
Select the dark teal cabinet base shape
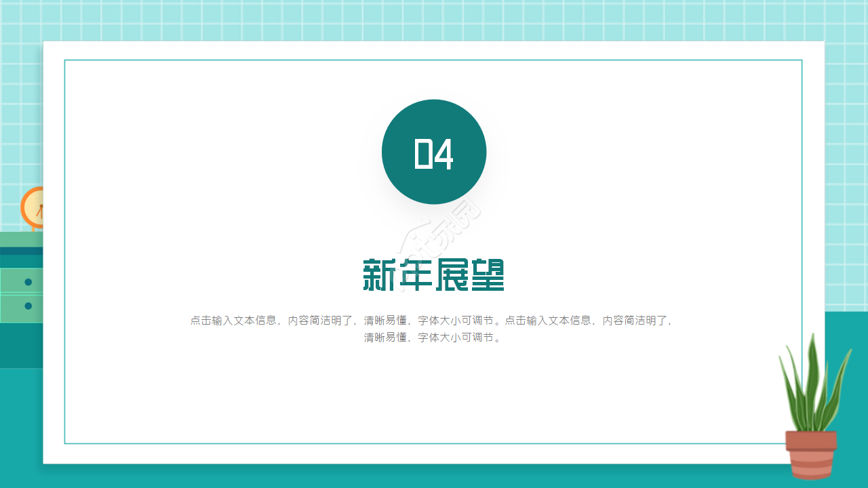point(20,346)
